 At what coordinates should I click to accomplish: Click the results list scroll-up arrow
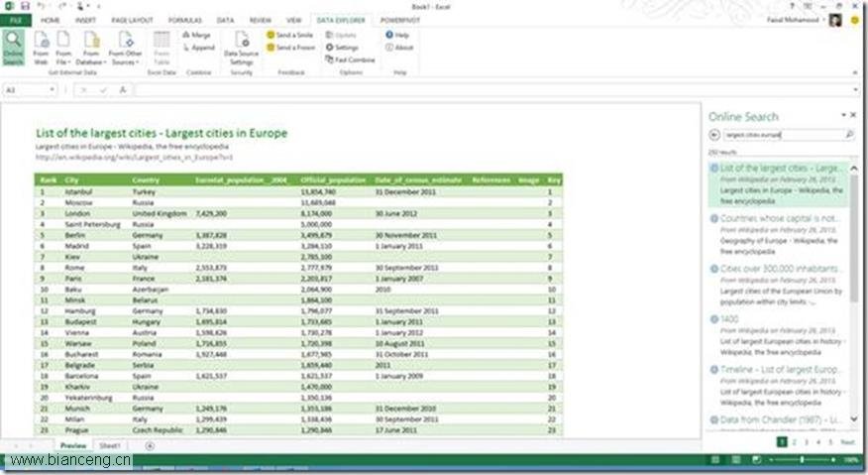point(853,168)
